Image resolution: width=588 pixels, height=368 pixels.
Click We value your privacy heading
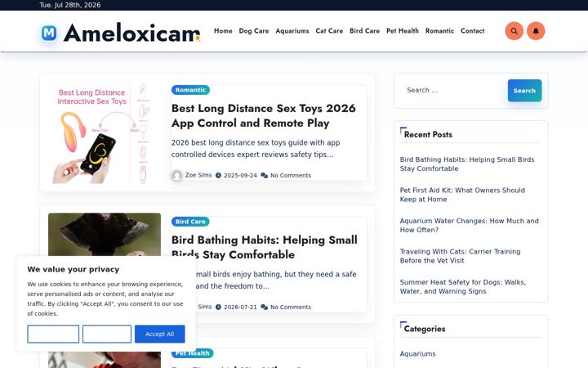pos(73,269)
